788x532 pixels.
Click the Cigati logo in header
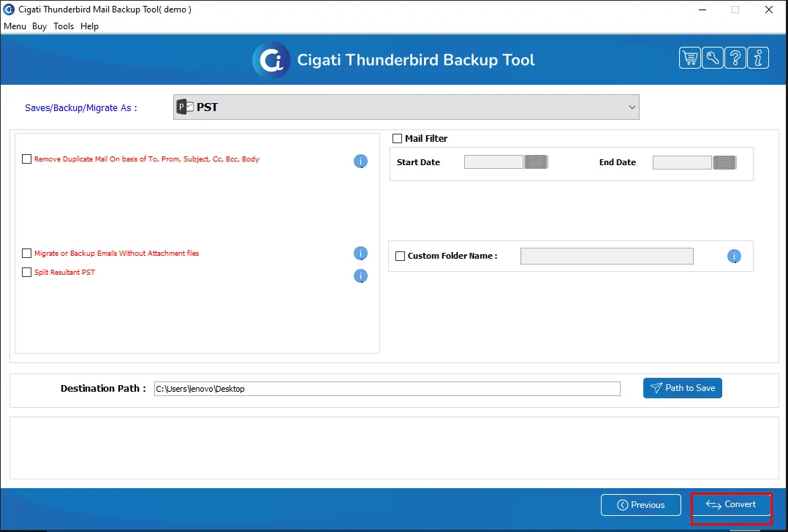pyautogui.click(x=271, y=60)
